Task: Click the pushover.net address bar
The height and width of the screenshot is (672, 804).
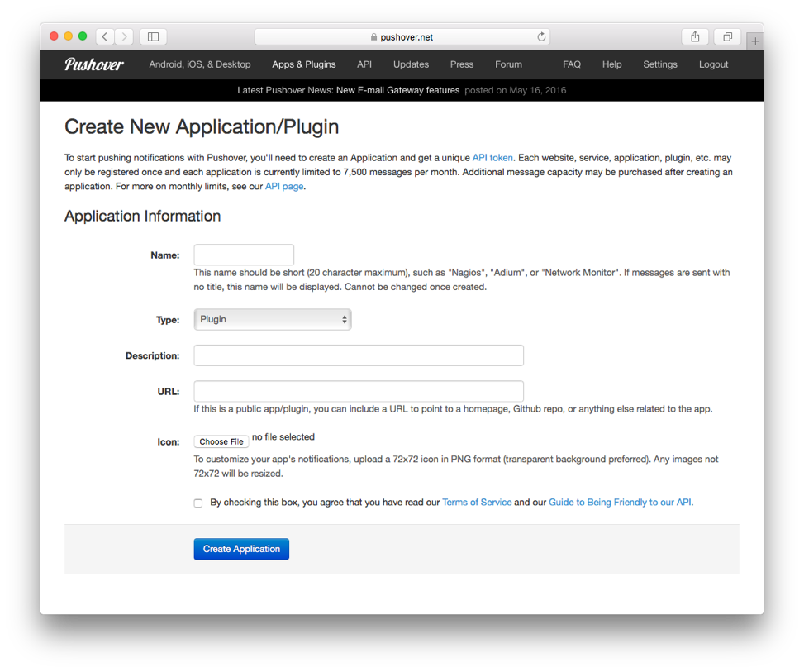Action: tap(402, 36)
